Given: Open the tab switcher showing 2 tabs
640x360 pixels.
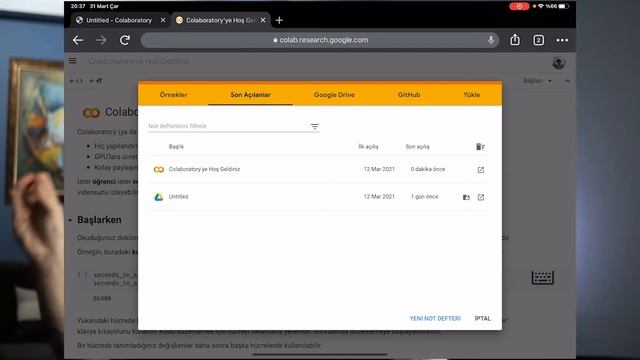Looking at the screenshot, I should coord(538,40).
